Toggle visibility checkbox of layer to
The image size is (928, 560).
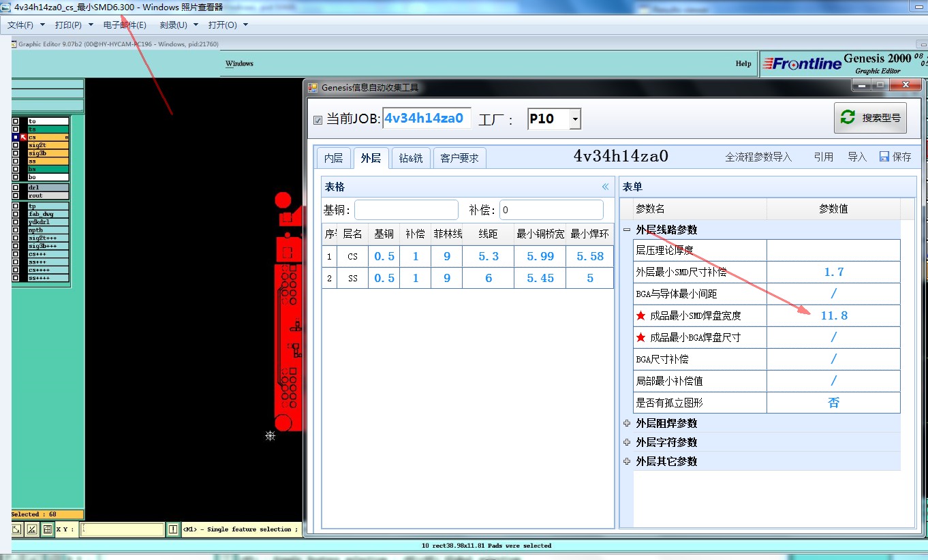pyautogui.click(x=16, y=121)
